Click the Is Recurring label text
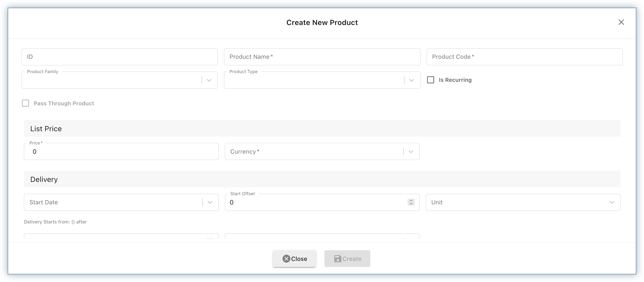This screenshot has height=282, width=644. click(x=455, y=80)
